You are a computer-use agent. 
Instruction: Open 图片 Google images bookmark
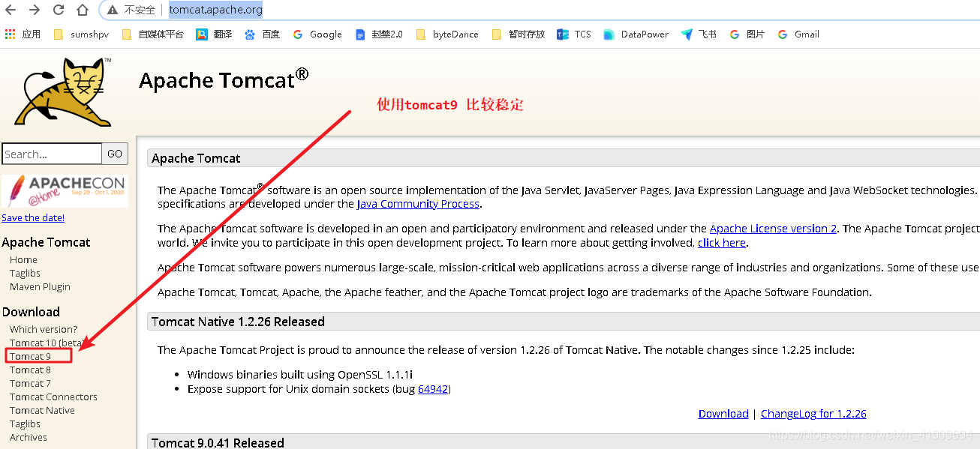pyautogui.click(x=747, y=34)
